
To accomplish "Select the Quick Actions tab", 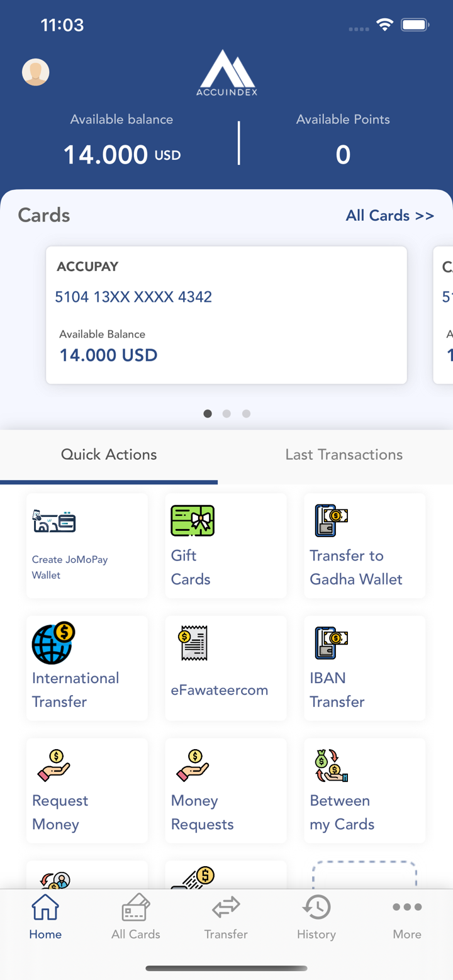I will click(x=109, y=455).
